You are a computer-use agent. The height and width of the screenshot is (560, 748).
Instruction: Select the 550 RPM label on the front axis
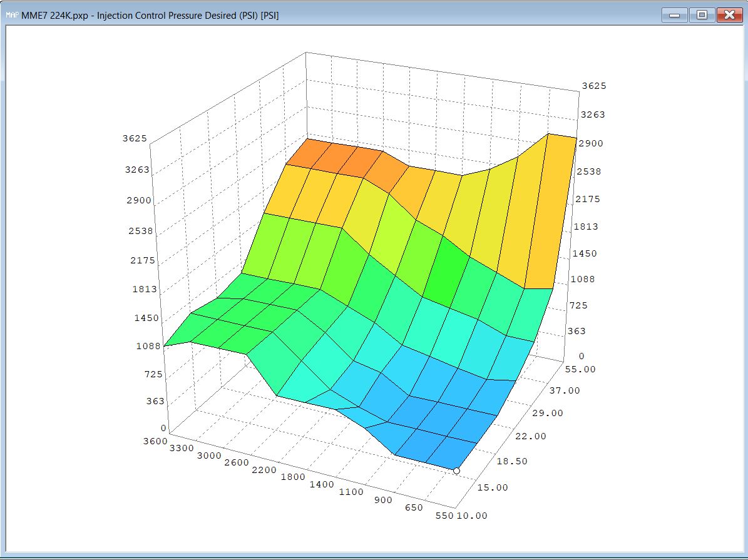(445, 516)
